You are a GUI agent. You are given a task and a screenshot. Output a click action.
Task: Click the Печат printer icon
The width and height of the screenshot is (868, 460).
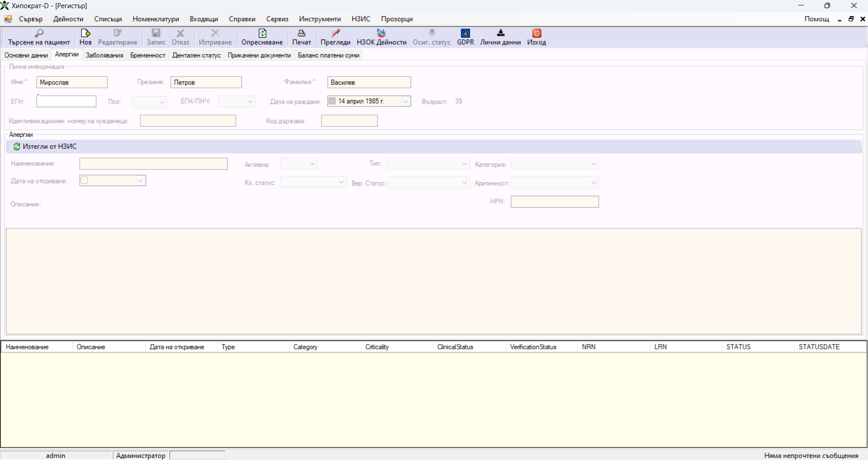click(301, 33)
